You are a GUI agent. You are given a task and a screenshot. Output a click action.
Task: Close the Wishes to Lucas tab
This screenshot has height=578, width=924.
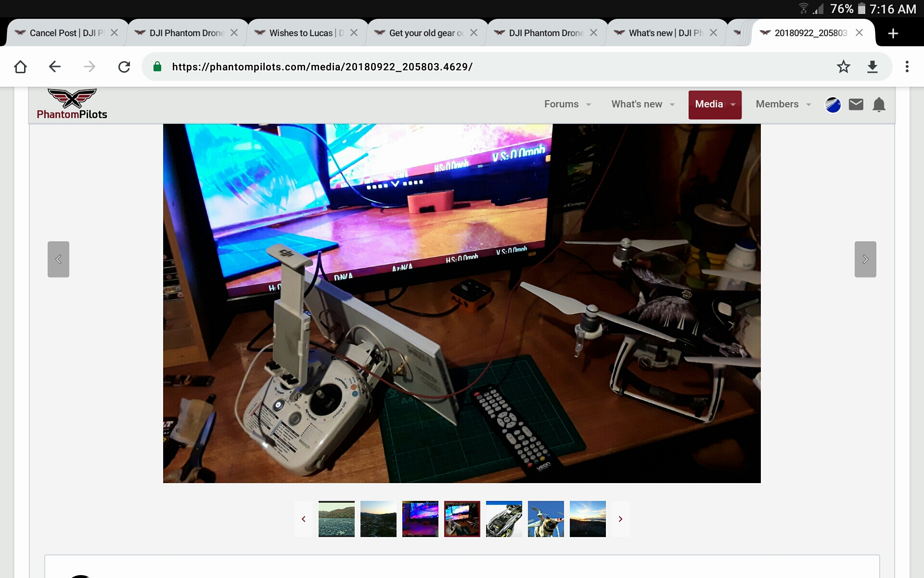[354, 33]
